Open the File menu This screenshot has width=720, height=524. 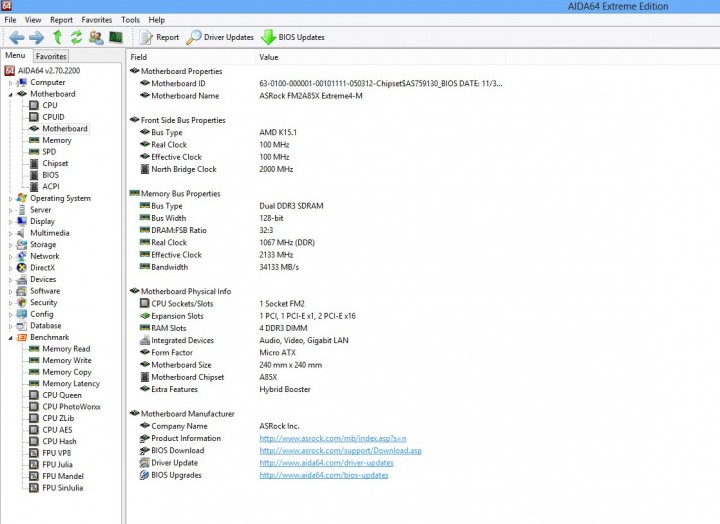(10, 20)
